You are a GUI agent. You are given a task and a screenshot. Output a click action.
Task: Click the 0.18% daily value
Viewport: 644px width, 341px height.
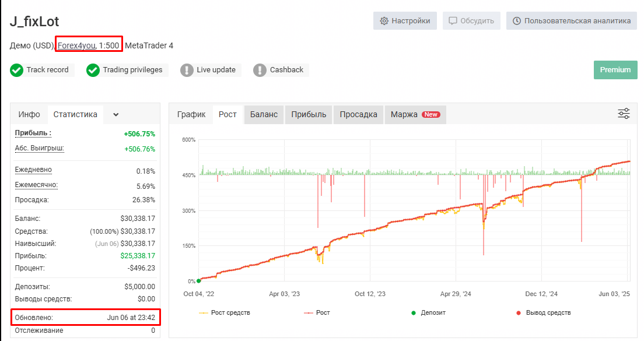click(146, 171)
